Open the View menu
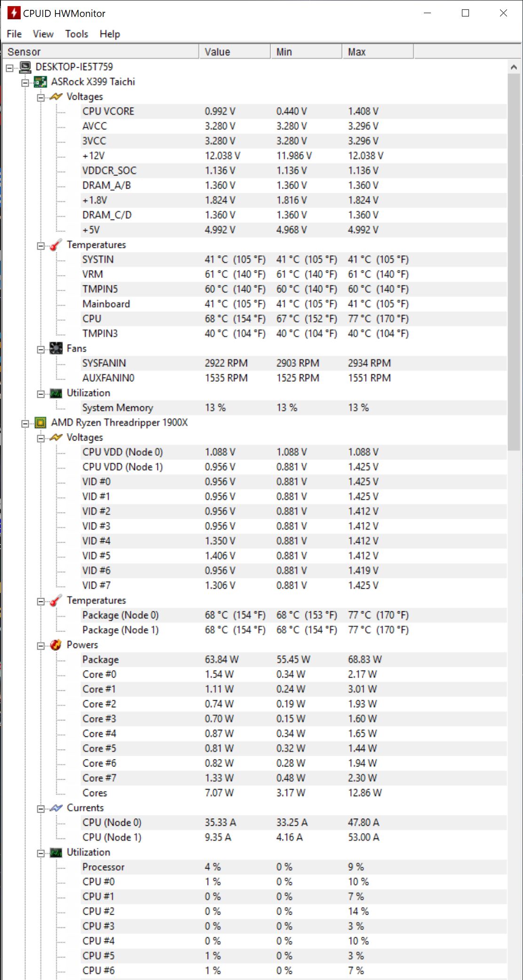 (x=43, y=34)
